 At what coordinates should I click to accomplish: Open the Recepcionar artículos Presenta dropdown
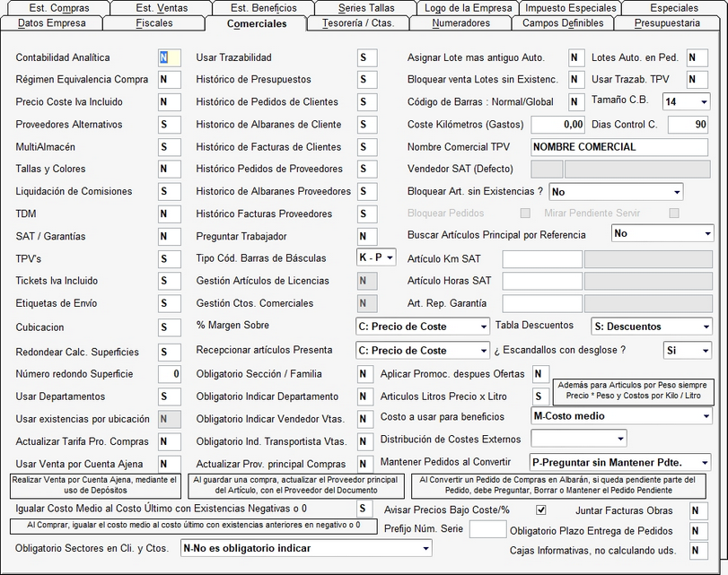[x=423, y=351]
